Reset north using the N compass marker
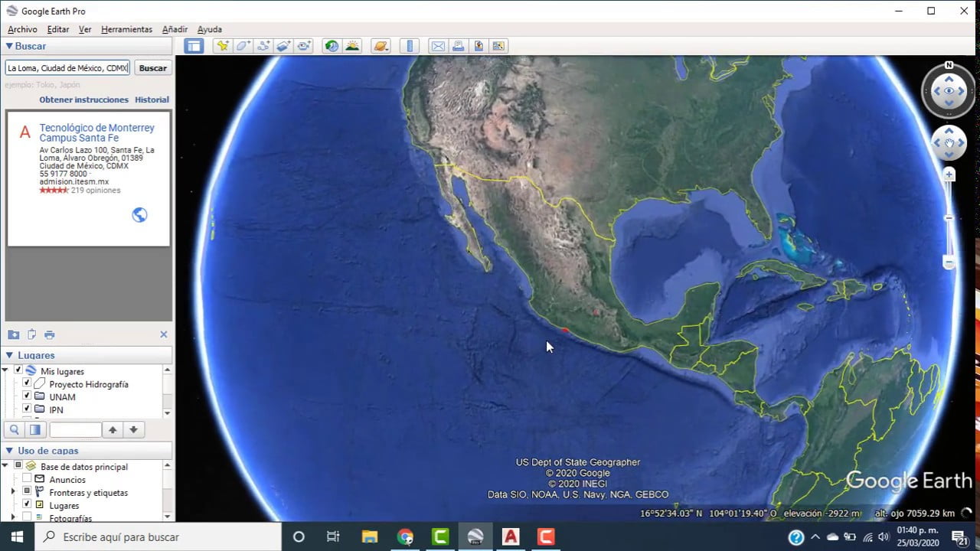The height and width of the screenshot is (551, 980). tap(949, 65)
